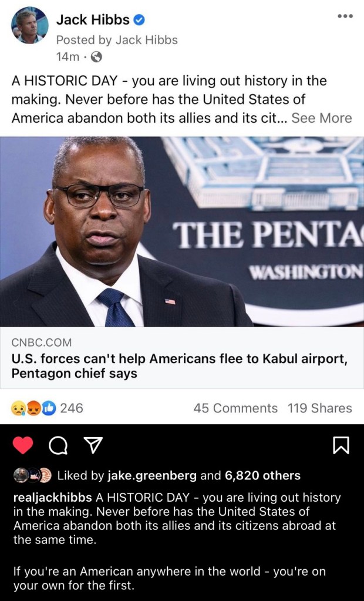The width and height of the screenshot is (364, 601).
Task: Tap the red heart like icon
Action: 23,445
